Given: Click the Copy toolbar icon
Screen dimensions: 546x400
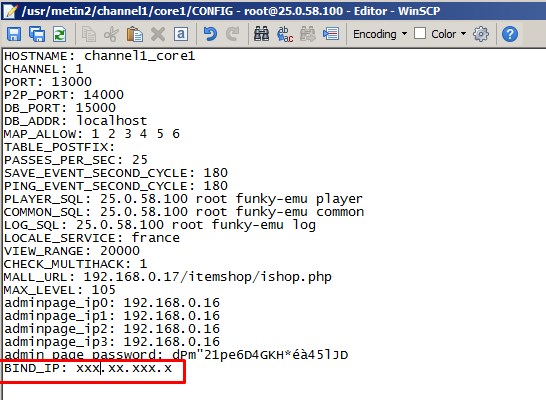Looking at the screenshot, I should (88, 34).
